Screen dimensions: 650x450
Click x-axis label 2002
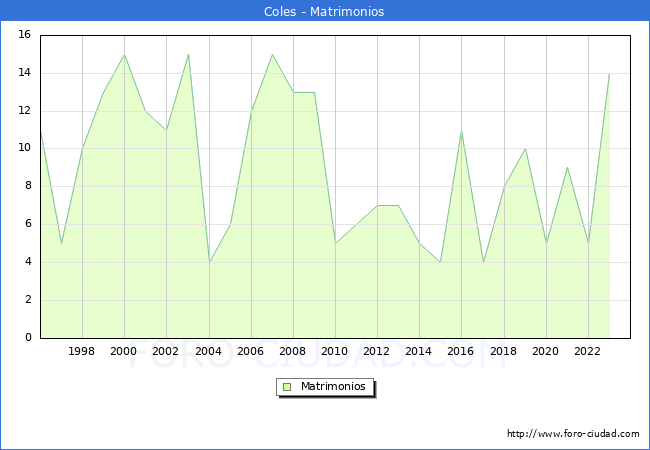coord(165,351)
